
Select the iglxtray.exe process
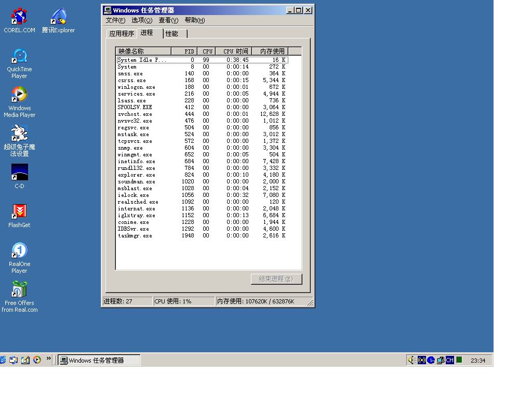point(202,216)
